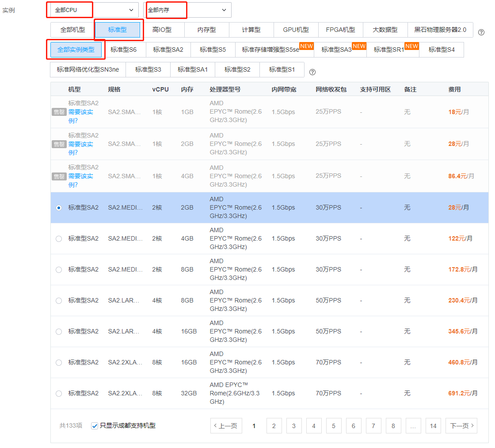Choose the 标准网络优化型SN3ne tab
The image size is (495, 448).
(88, 69)
